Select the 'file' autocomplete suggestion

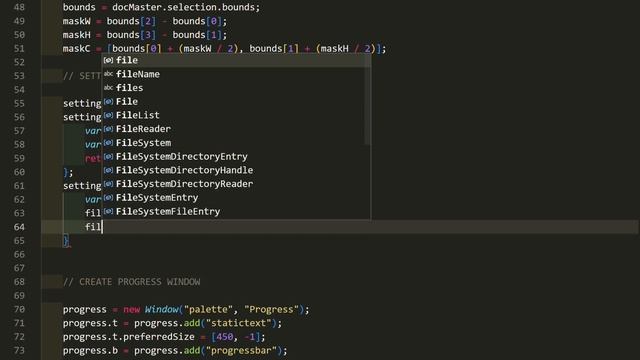pyautogui.click(x=236, y=60)
